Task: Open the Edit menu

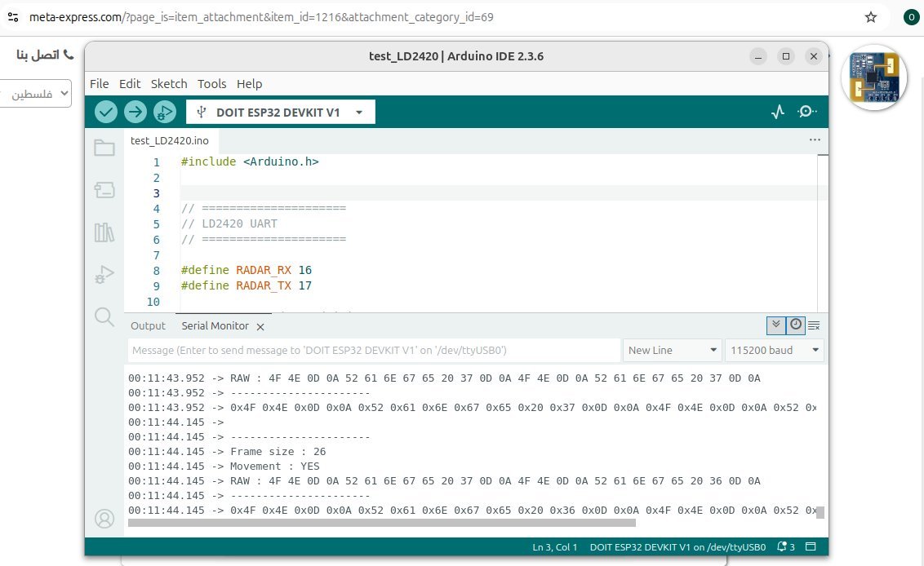Action: tap(130, 84)
